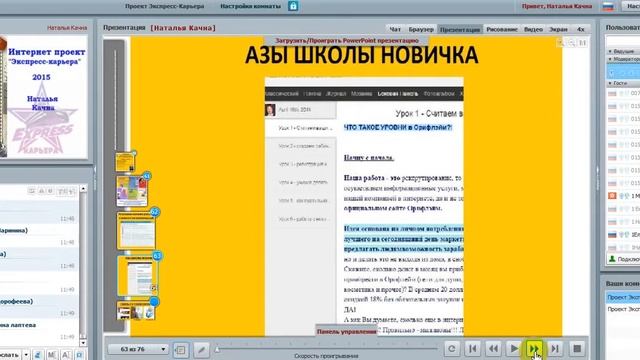Click the Подключить button in users panel
Screen dimensions: 640x360
click(623, 259)
